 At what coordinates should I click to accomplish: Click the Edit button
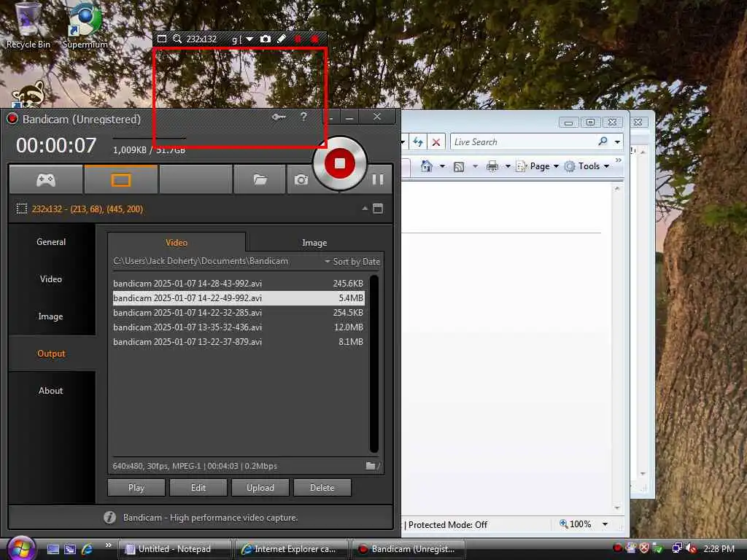pos(198,488)
